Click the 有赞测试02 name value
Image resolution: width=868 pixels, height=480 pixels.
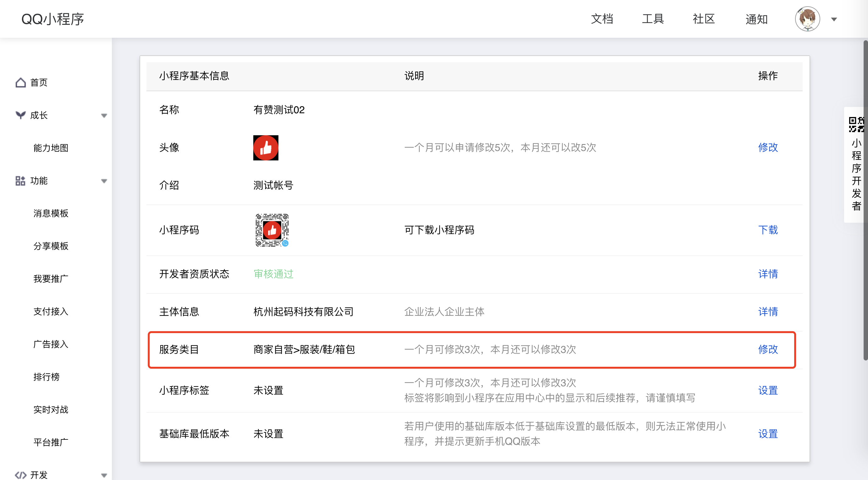(279, 110)
